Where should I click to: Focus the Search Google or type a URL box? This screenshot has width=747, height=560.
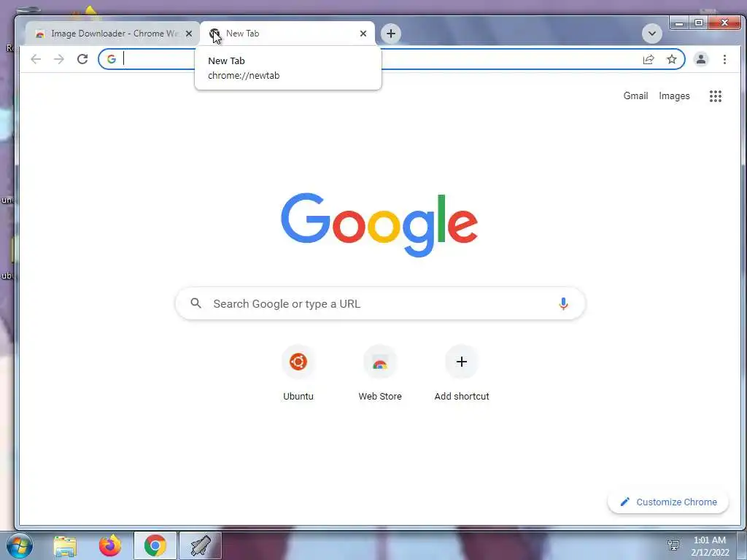click(380, 303)
